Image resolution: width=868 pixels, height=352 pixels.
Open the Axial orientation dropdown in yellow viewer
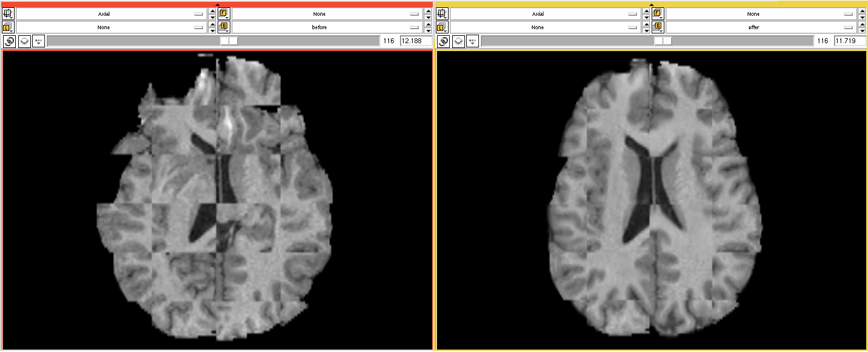pos(545,13)
